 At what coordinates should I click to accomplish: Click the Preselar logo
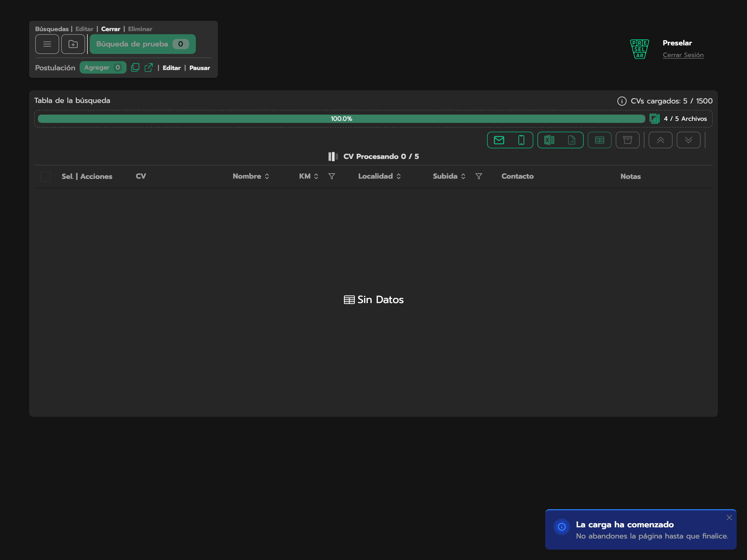coord(639,49)
